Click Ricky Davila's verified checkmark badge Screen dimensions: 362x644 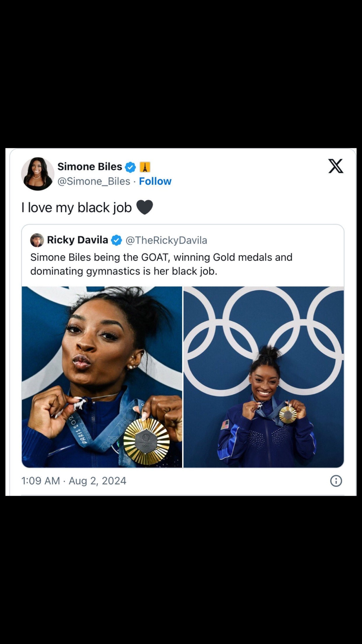[x=117, y=240]
